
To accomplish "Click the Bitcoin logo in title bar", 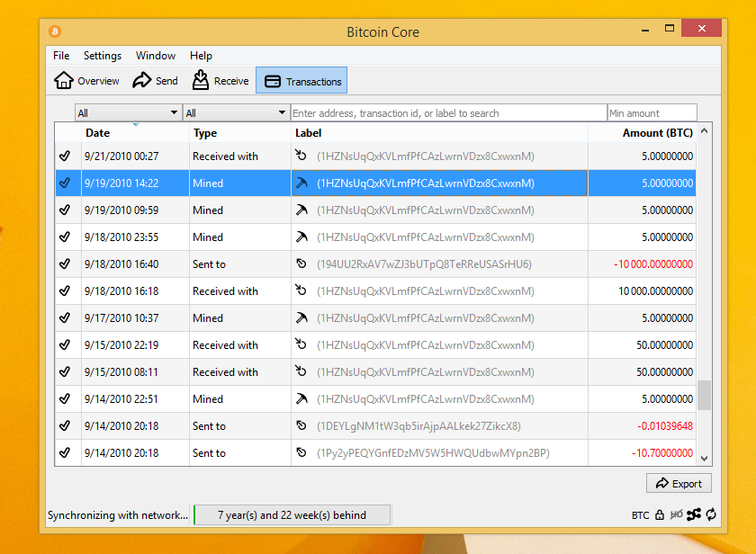I will click(55, 31).
